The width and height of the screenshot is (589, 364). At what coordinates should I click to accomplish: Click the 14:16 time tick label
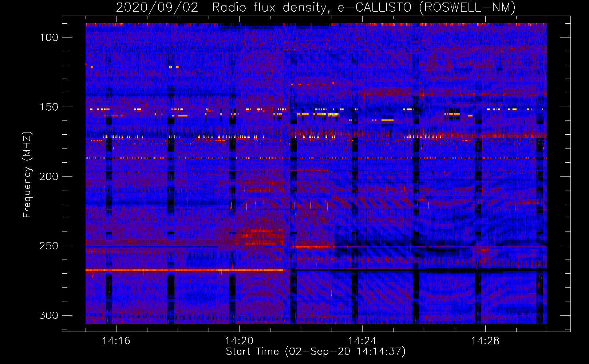tap(116, 341)
